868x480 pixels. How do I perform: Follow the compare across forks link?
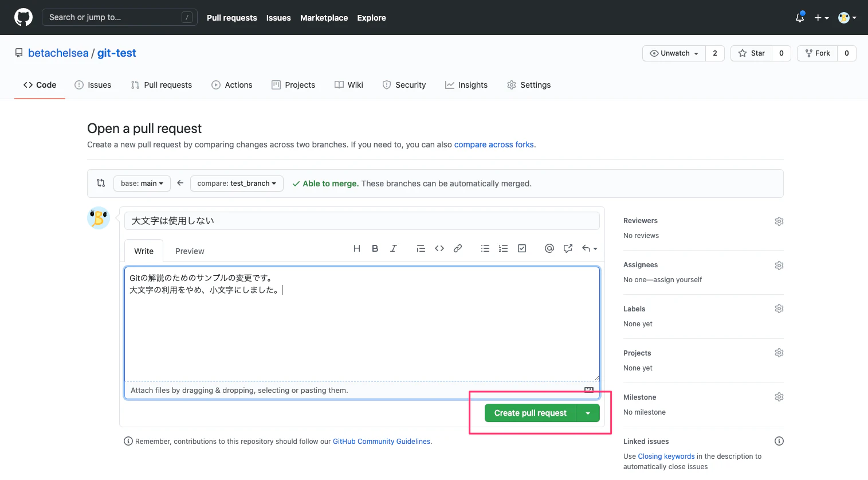tap(494, 145)
